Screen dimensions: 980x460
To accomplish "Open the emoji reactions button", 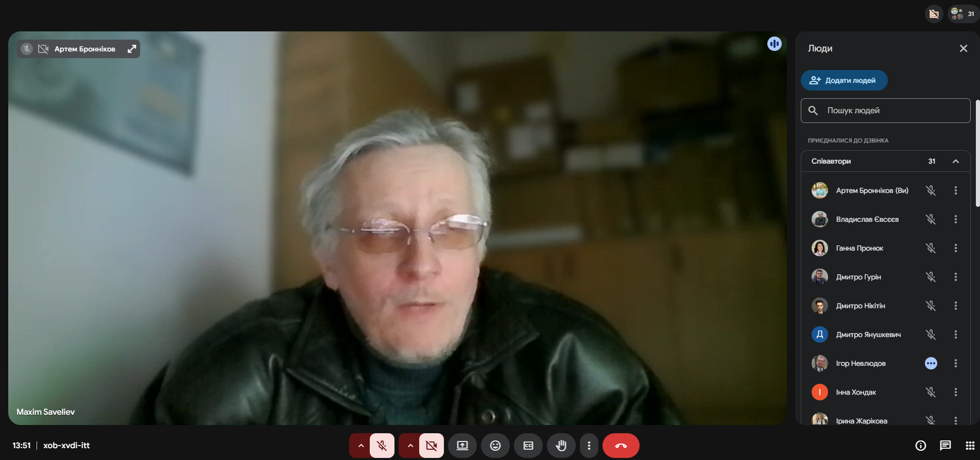I will coord(495,446).
